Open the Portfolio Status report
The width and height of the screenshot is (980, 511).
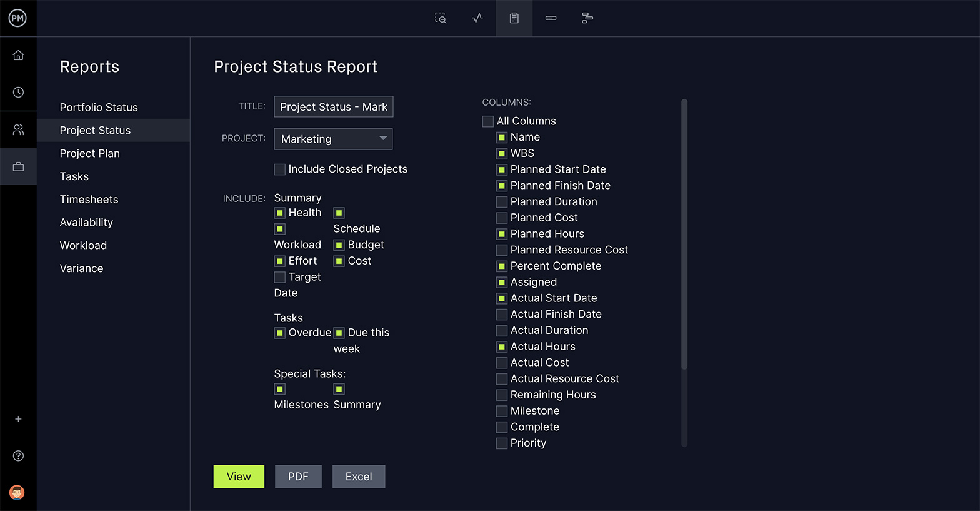tap(99, 108)
